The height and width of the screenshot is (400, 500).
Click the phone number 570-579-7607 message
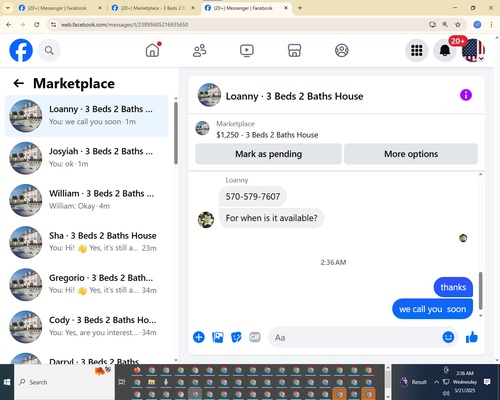(x=253, y=197)
